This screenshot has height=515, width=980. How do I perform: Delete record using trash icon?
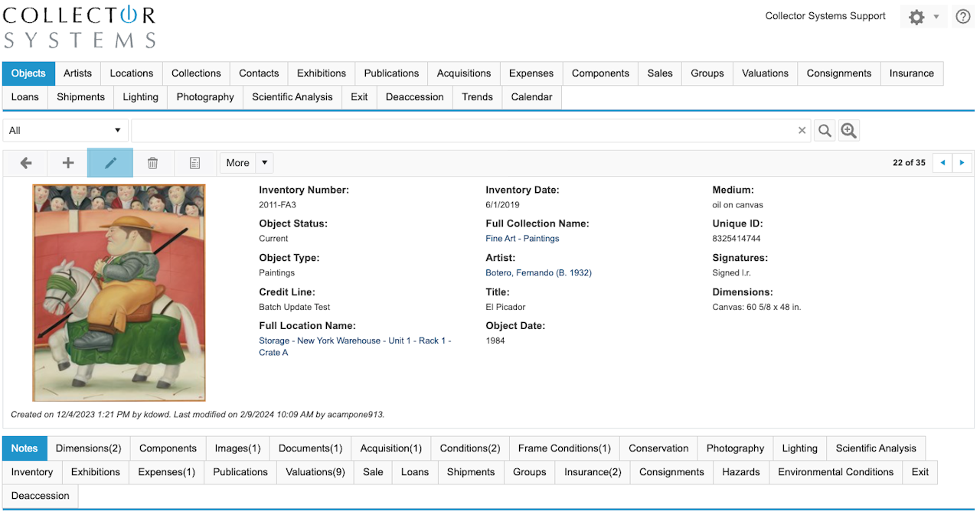pos(152,163)
